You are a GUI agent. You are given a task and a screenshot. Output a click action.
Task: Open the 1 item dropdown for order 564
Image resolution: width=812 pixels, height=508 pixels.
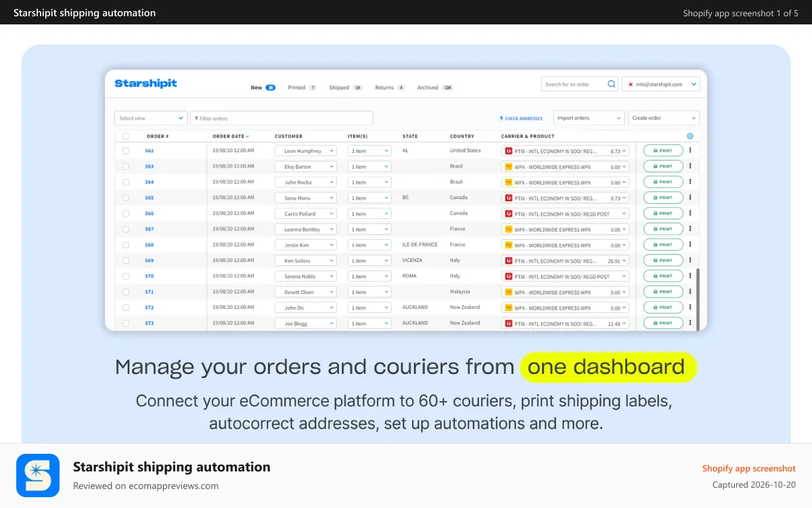369,182
